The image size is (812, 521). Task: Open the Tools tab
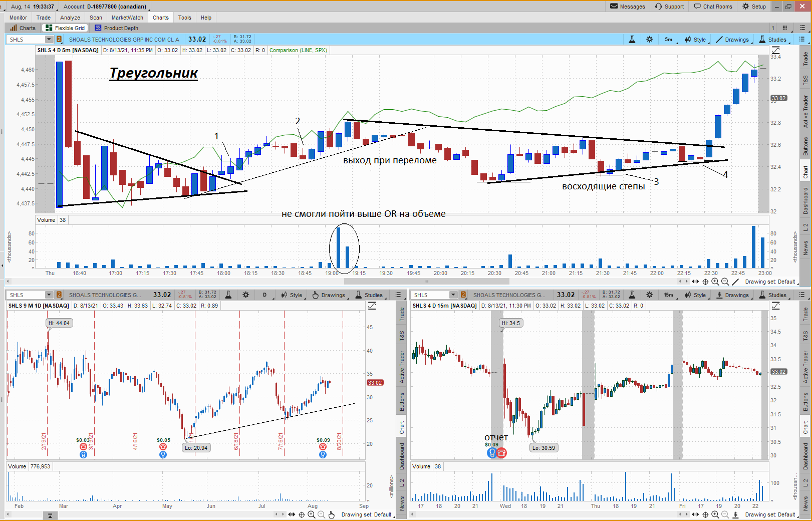point(185,18)
